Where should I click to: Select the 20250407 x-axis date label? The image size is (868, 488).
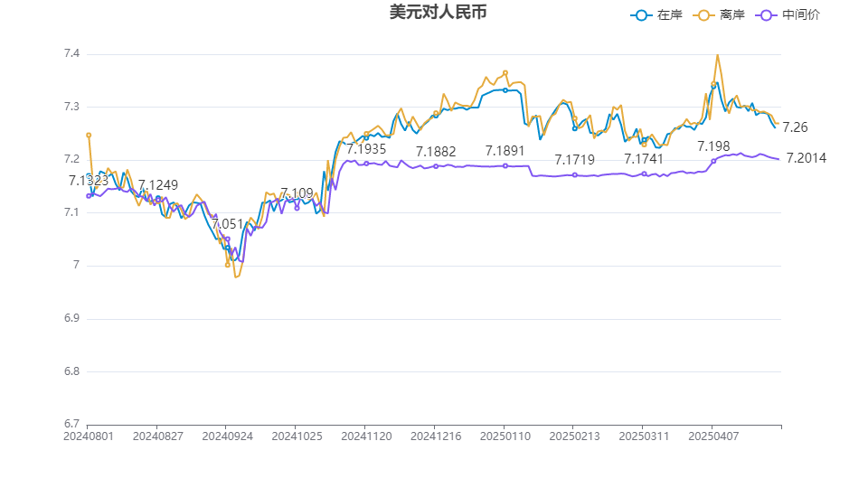pos(712,436)
